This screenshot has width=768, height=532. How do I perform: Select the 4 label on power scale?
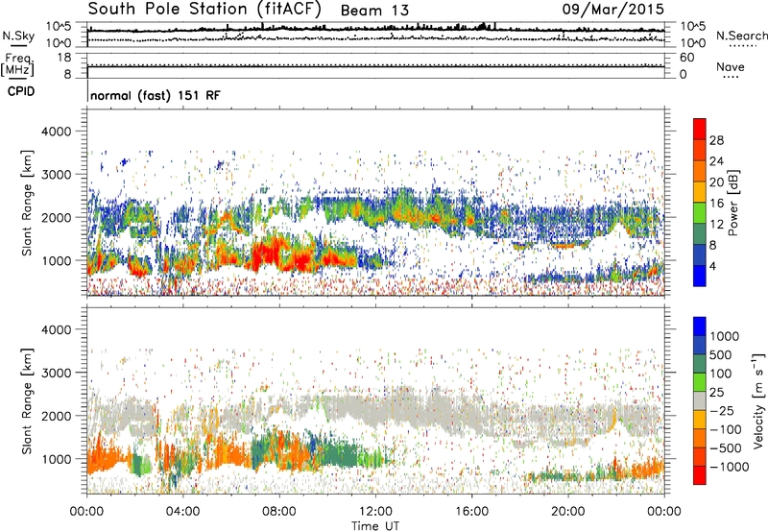(x=713, y=266)
